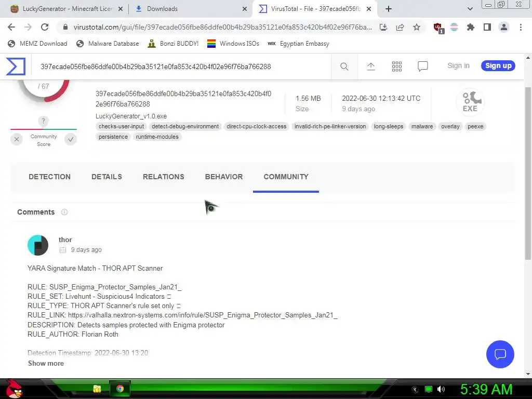Click the thor username link

tap(65, 240)
